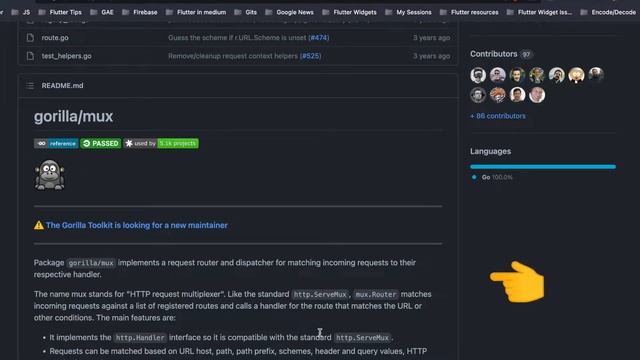This screenshot has width=640, height=360.
Task: Open the "Remove/cleanup request context helpers" commit
Action: (x=233, y=56)
